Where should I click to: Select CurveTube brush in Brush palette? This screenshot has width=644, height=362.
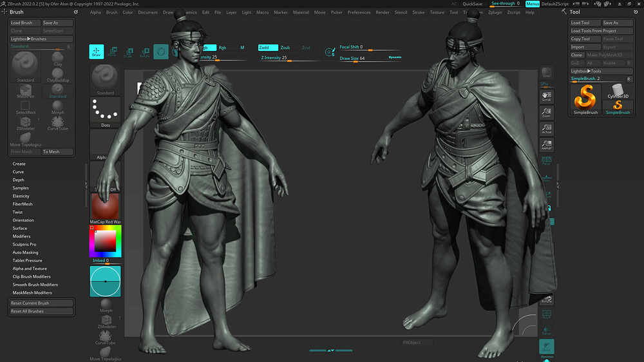57,123
